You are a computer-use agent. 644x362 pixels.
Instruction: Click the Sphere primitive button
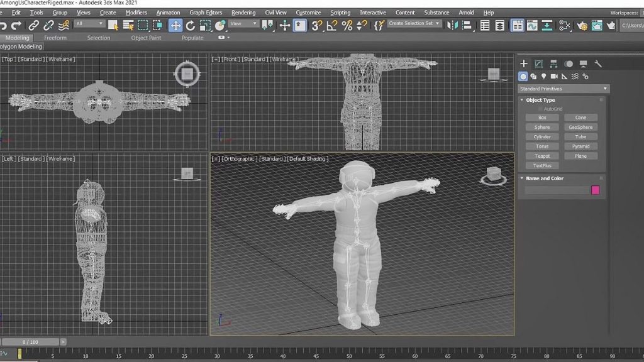coord(542,127)
